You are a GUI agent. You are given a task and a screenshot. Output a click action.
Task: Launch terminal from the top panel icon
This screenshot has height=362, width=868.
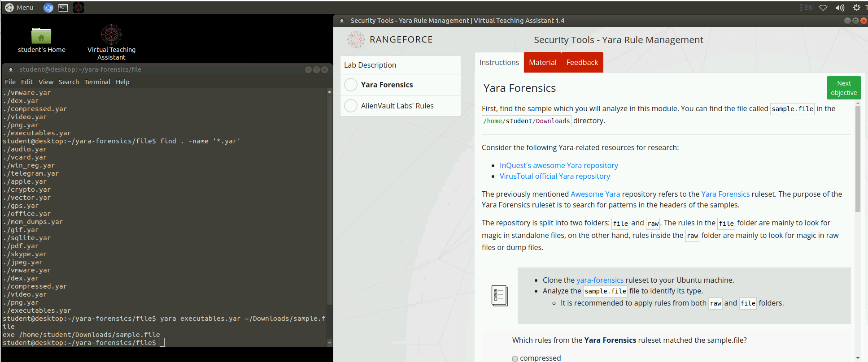(63, 8)
